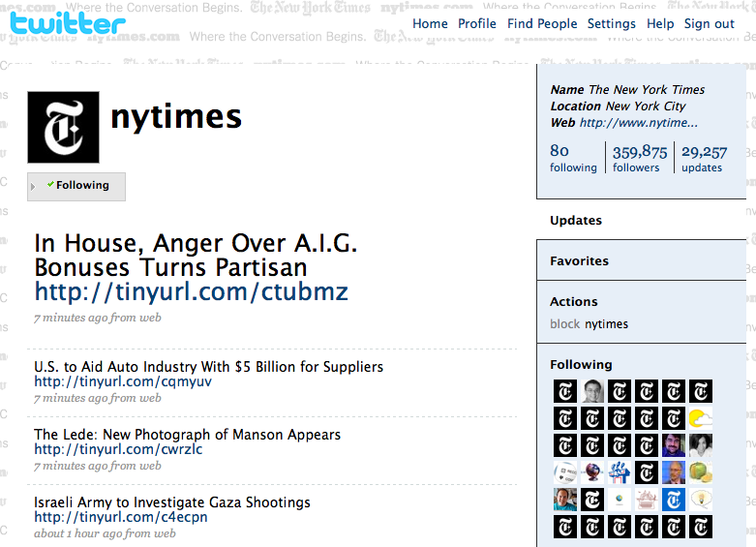The width and height of the screenshot is (756, 547).
Task: Open the sun-and-cloud weather avatar
Action: (x=700, y=417)
